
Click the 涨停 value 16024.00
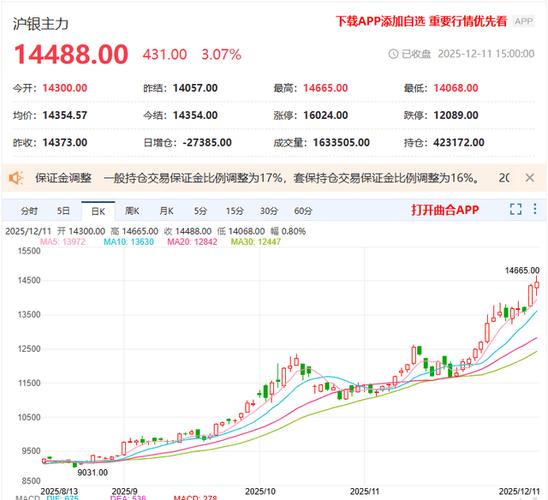(325, 115)
